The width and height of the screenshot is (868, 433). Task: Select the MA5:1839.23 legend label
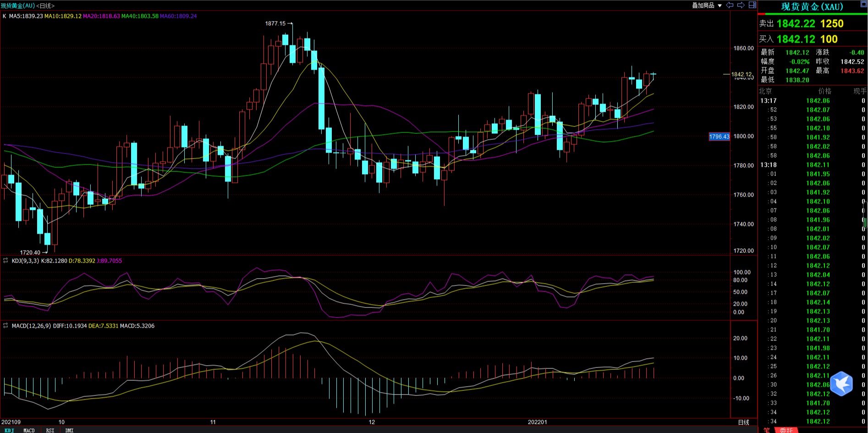click(x=26, y=16)
